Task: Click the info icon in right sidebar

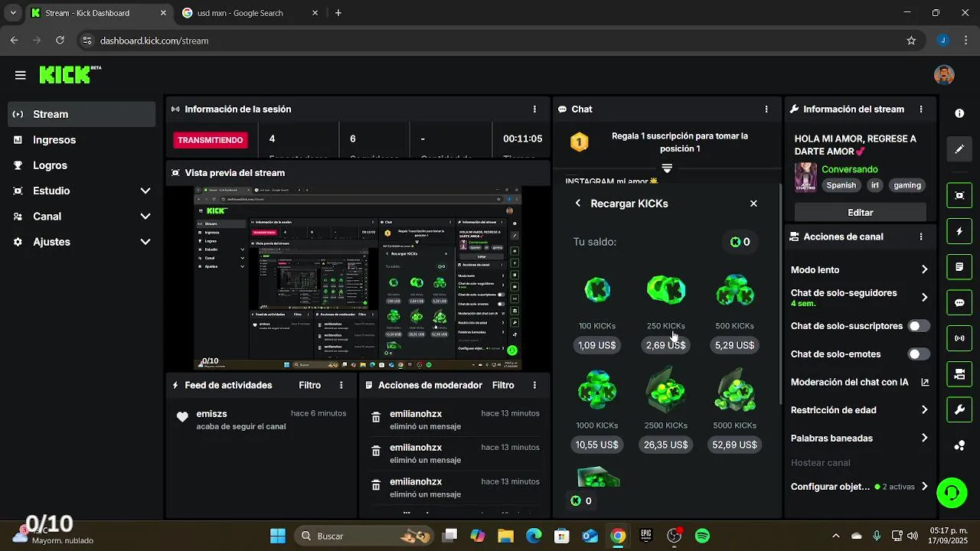Action: click(x=959, y=113)
